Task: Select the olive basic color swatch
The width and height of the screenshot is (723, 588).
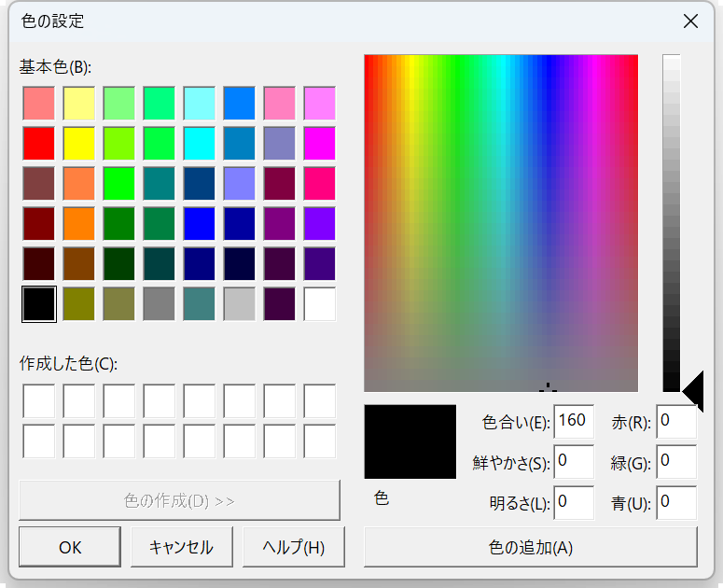Action: click(79, 304)
